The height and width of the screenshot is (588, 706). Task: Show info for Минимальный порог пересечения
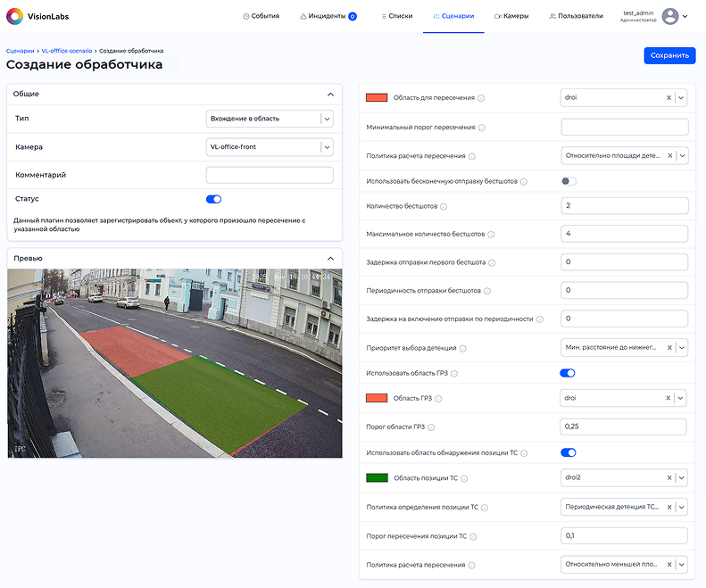482,128
